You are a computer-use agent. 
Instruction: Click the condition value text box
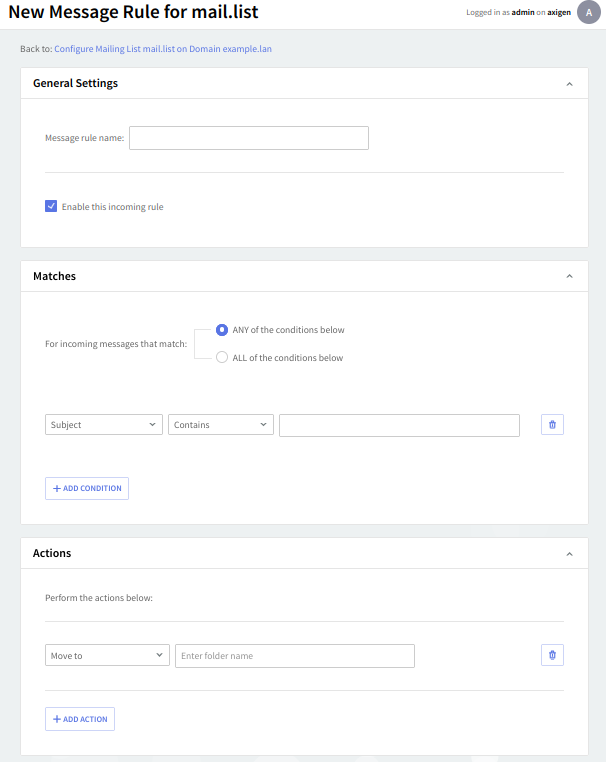pyautogui.click(x=399, y=425)
